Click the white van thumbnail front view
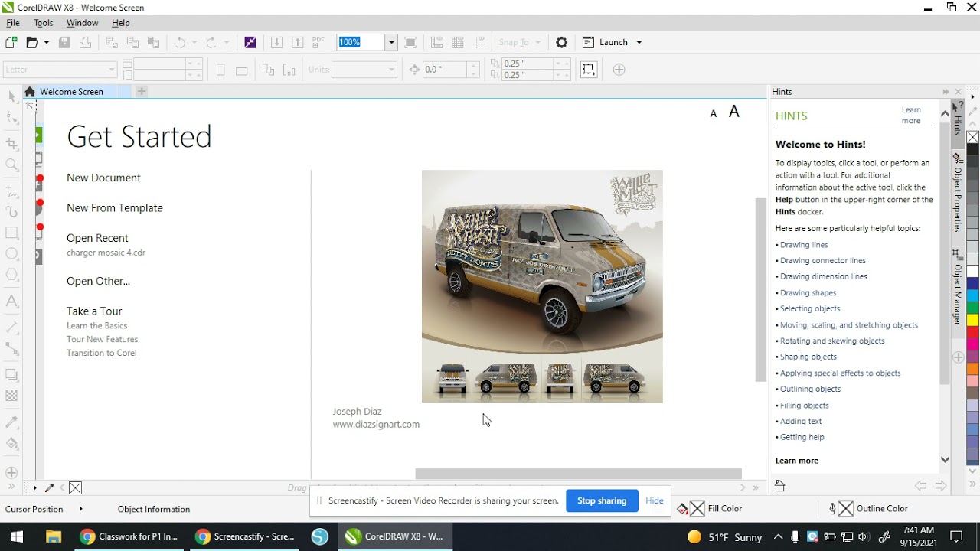The image size is (980, 551). 452,378
